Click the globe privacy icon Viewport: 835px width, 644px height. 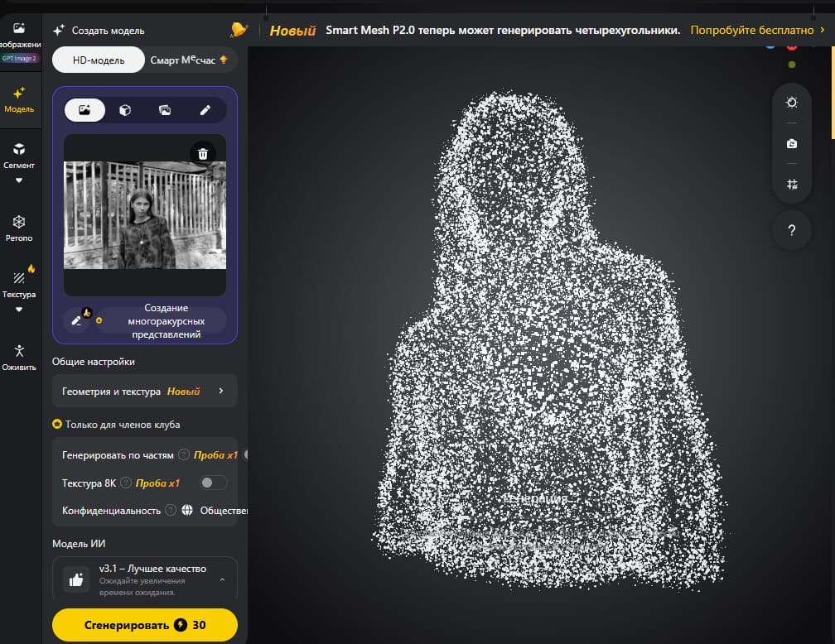click(x=187, y=510)
